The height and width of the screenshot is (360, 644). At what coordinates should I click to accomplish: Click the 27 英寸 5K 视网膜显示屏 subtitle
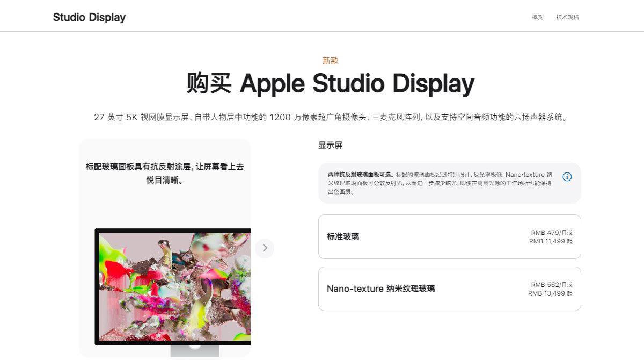331,117
